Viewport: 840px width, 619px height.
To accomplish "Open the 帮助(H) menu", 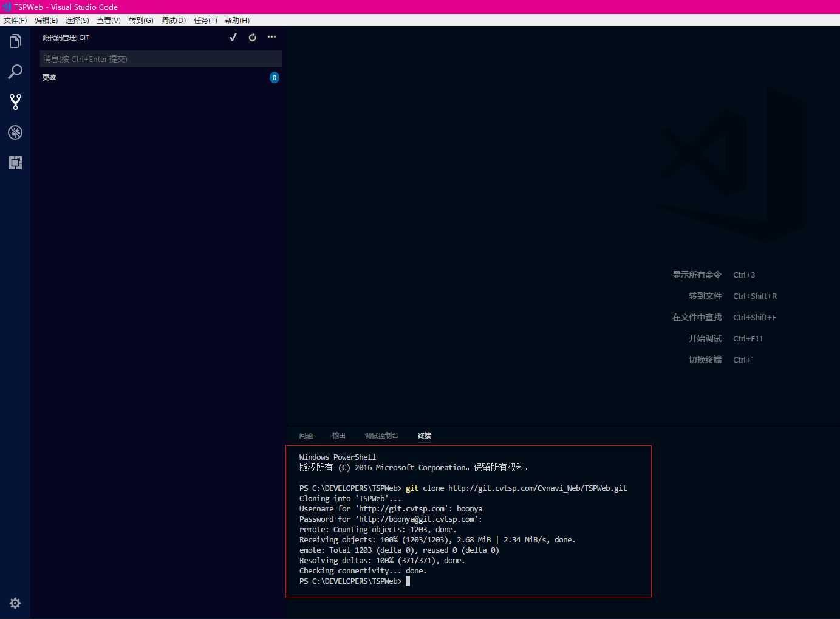I will pos(237,21).
